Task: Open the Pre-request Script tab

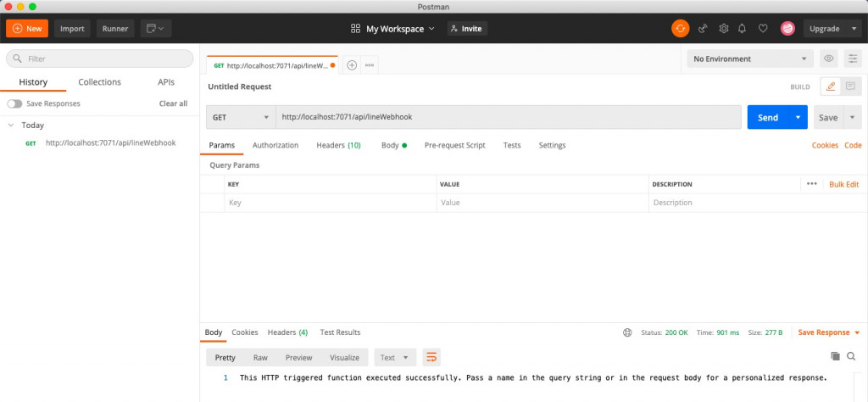Action: pos(454,145)
